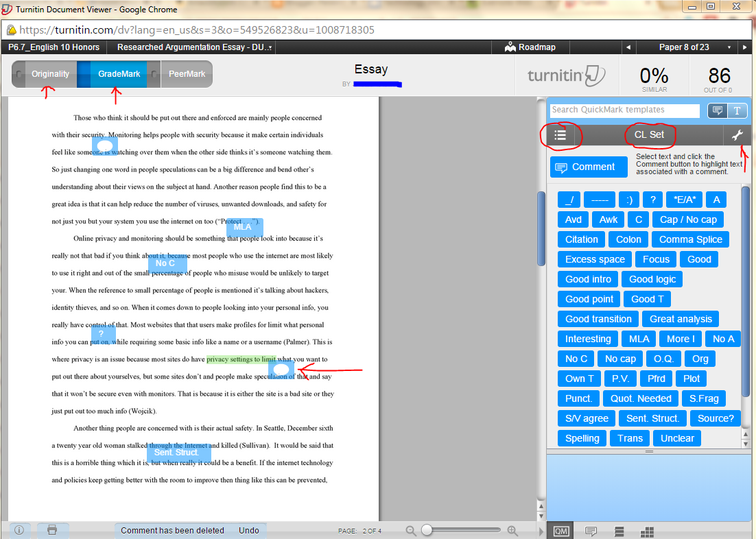Collapse the right sidebar triangle
Viewport: 756px width, 539px height.
point(541,531)
